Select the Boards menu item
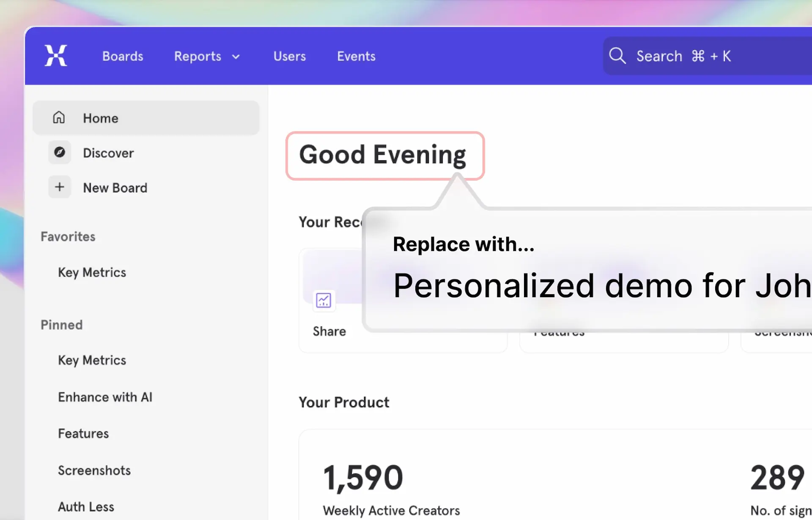 point(123,56)
